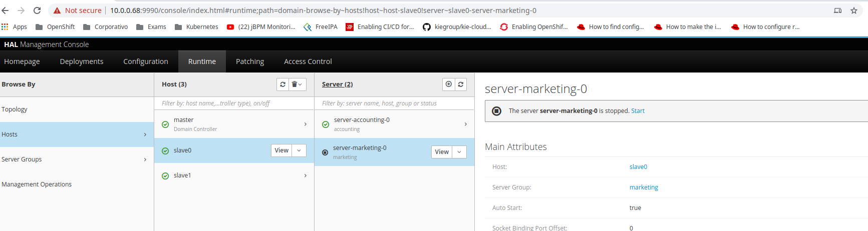Click the stopped status icon of server-marketing-0
Screen dimensions: 868x231
[x=325, y=152]
